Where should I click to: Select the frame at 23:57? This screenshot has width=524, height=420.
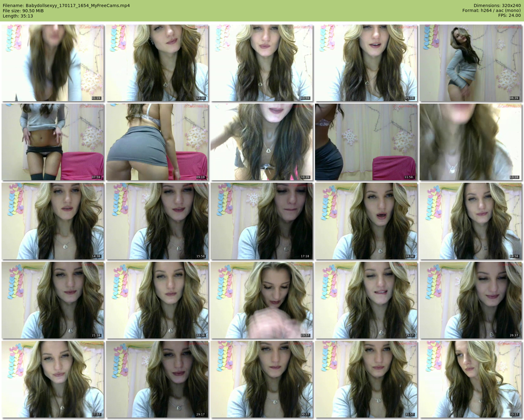(262, 300)
